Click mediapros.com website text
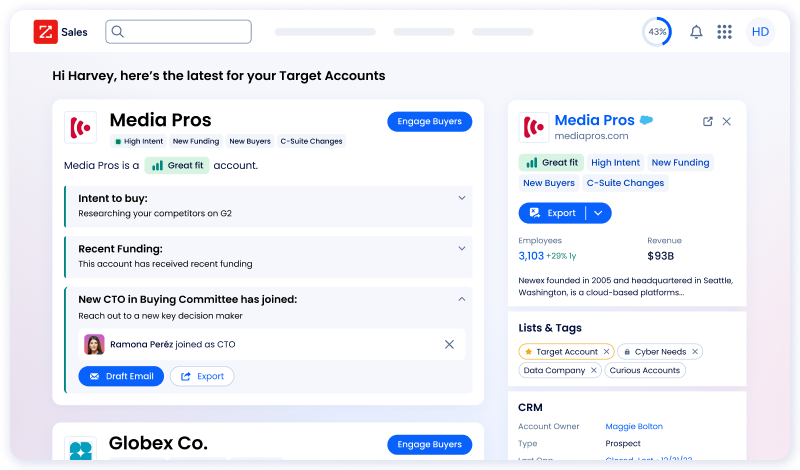The height and width of the screenshot is (470, 800). coord(591,136)
